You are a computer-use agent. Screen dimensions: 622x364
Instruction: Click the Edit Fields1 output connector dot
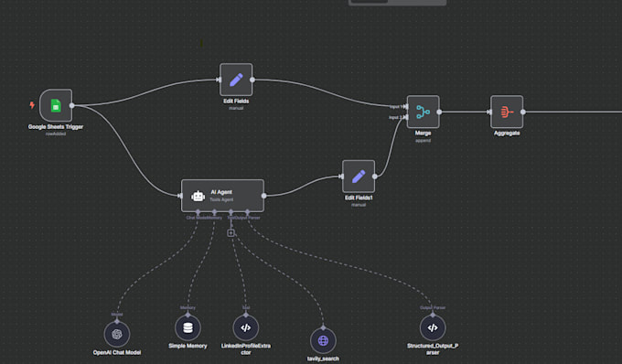click(374, 176)
